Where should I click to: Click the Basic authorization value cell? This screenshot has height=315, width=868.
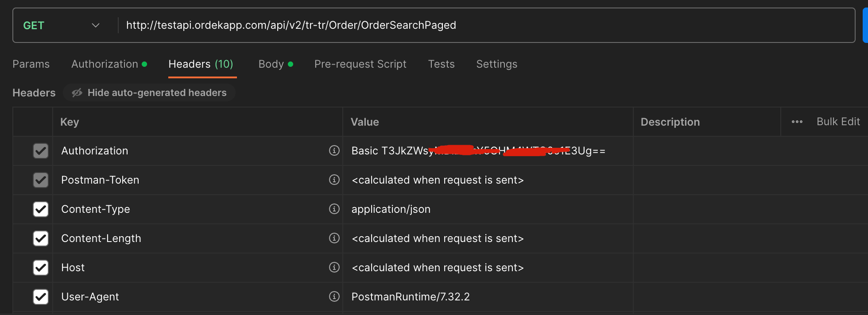coord(488,151)
